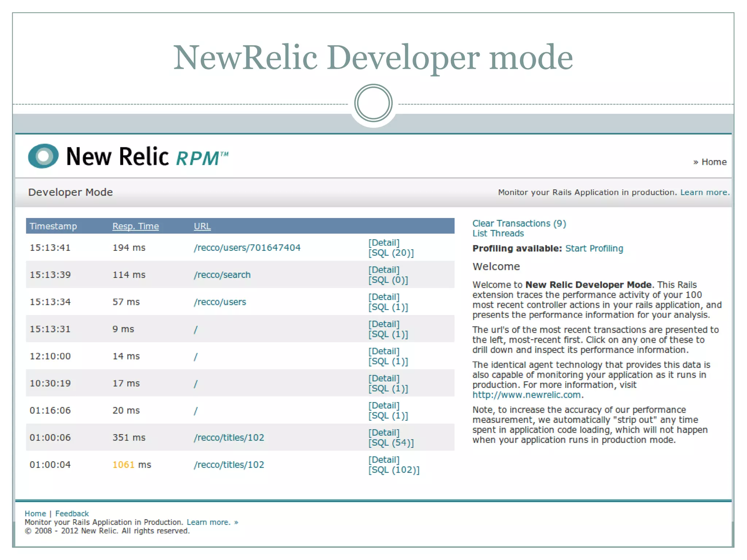View Detail for /recco/users/701647404
The image size is (747, 560).
pyautogui.click(x=384, y=242)
